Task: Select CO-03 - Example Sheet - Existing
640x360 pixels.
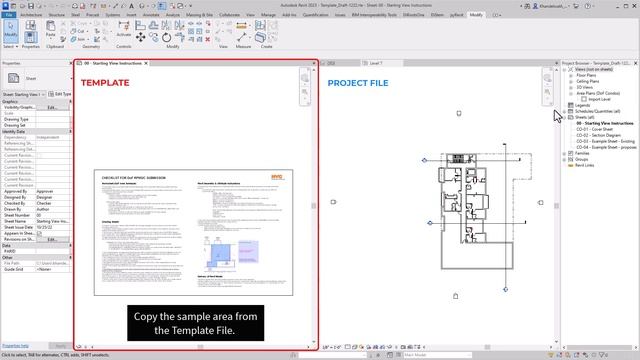Action: click(605, 141)
